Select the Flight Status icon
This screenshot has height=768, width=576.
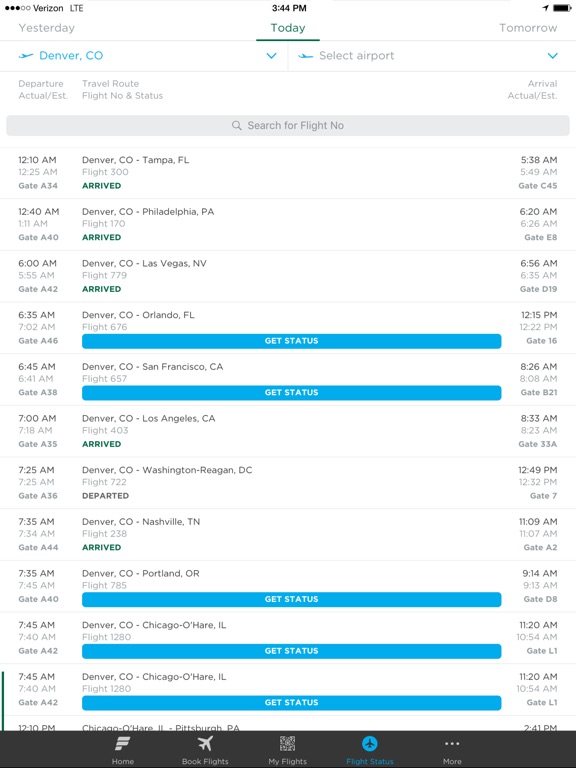click(370, 744)
